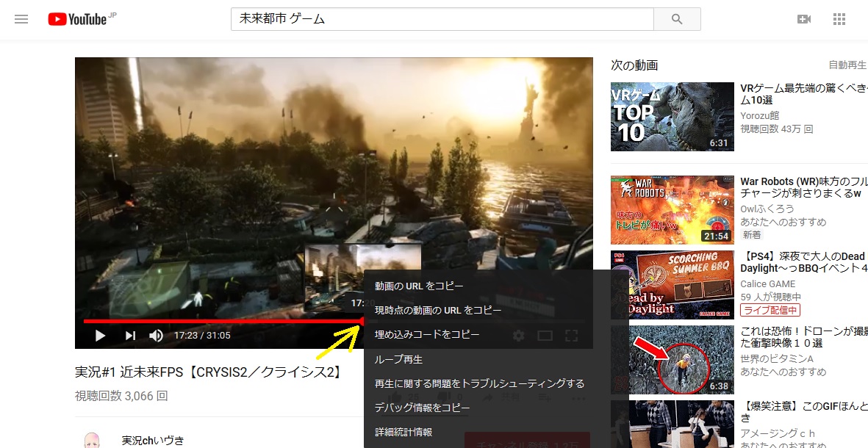Visit the Owlふくろう channel
Viewport: 868px width, 448px height.
[x=767, y=209]
